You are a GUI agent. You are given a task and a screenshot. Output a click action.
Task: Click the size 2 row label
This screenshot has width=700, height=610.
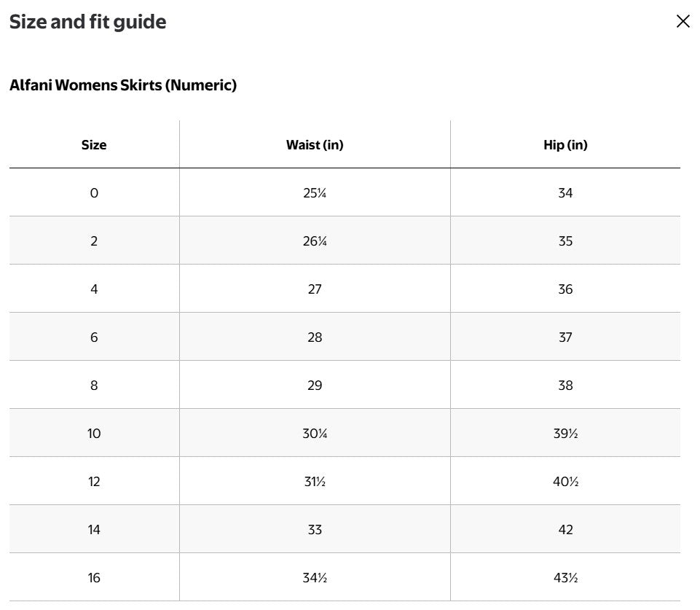pyautogui.click(x=94, y=241)
